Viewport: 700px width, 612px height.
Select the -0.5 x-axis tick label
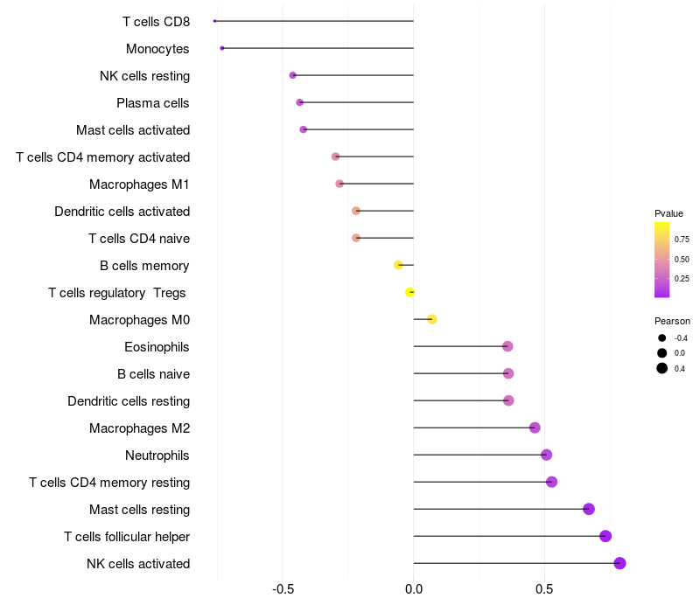tap(283, 589)
